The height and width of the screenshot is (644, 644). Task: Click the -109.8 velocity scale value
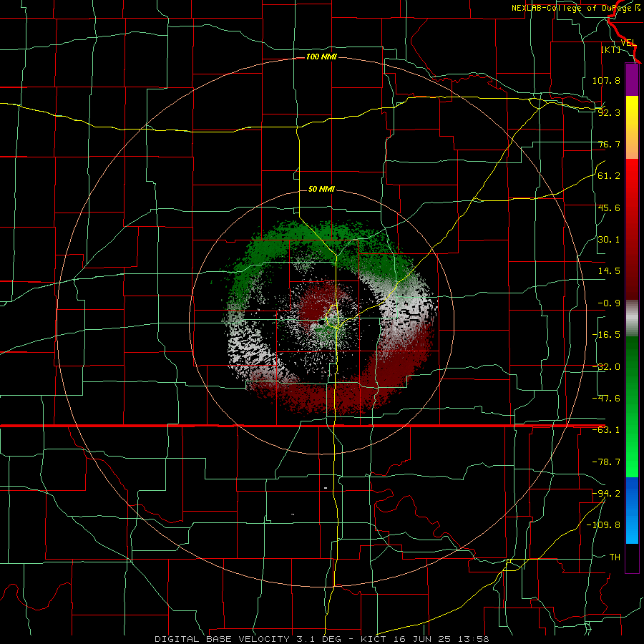coord(603,525)
